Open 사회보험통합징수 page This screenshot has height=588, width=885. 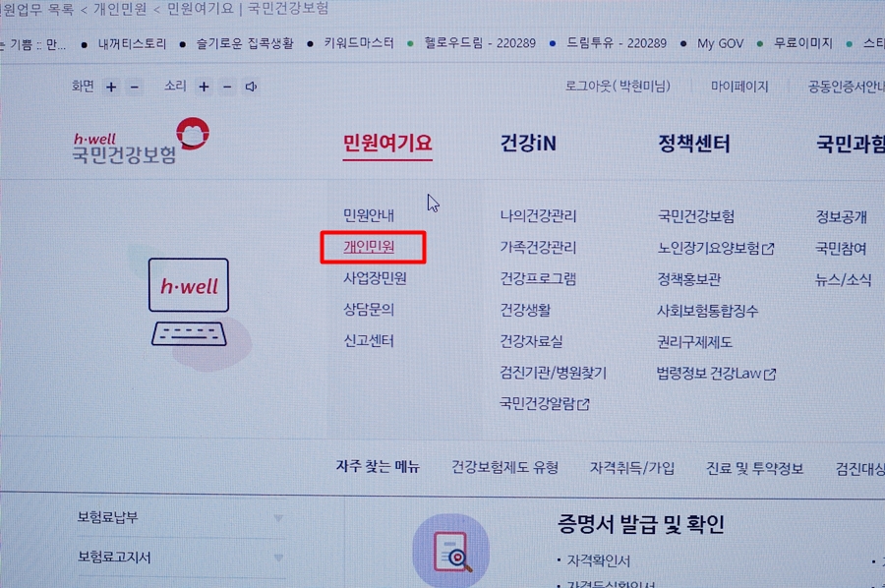(x=707, y=311)
